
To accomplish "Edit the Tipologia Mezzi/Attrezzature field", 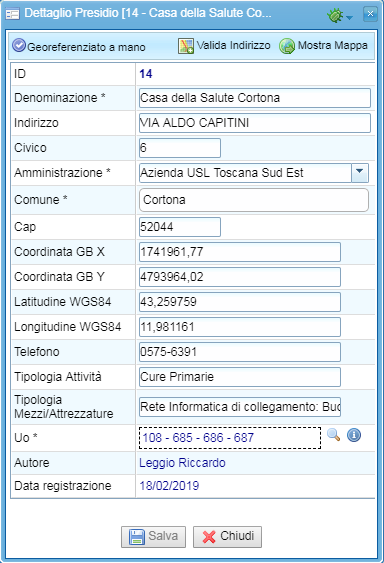I will point(240,407).
